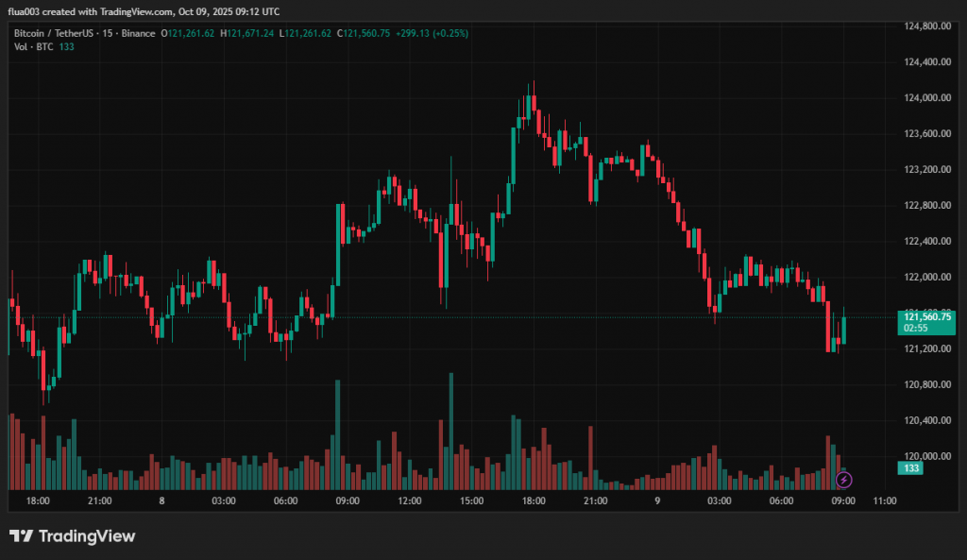967x560 pixels.
Task: Select the 18:00 label at time axis start
Action: (38, 501)
